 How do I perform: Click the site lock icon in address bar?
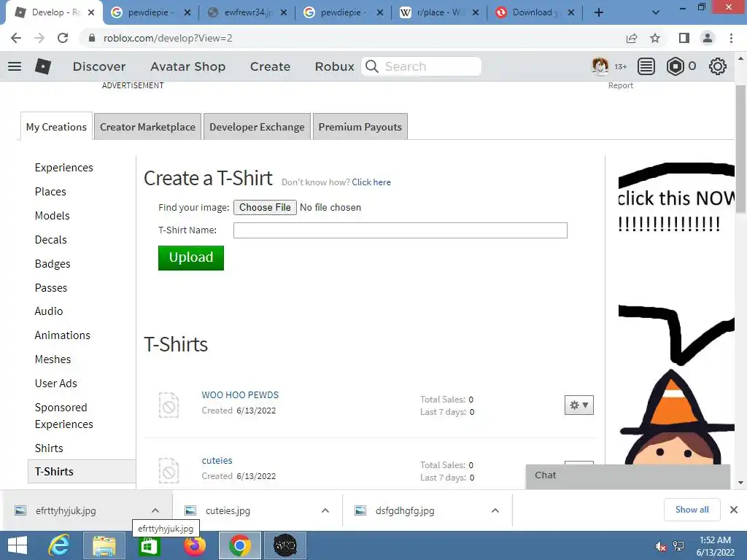[92, 38]
